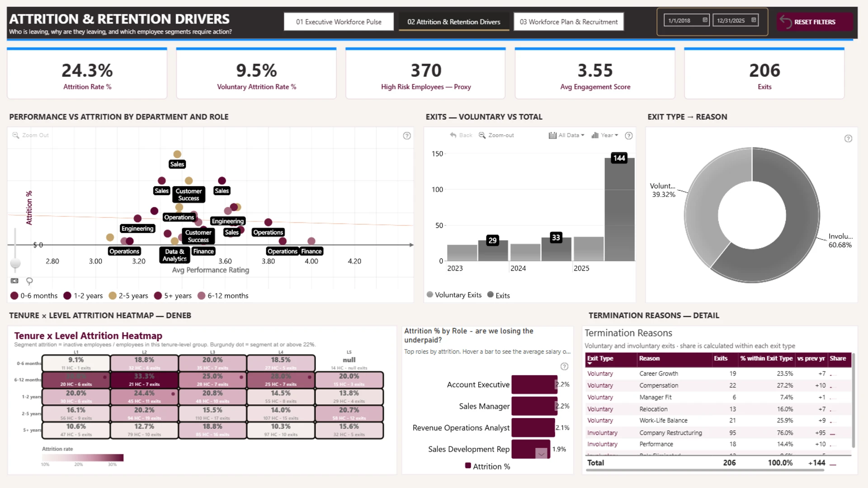Click the scatter chart vertical zoom slider handle
The width and height of the screenshot is (868, 488).
(15, 263)
